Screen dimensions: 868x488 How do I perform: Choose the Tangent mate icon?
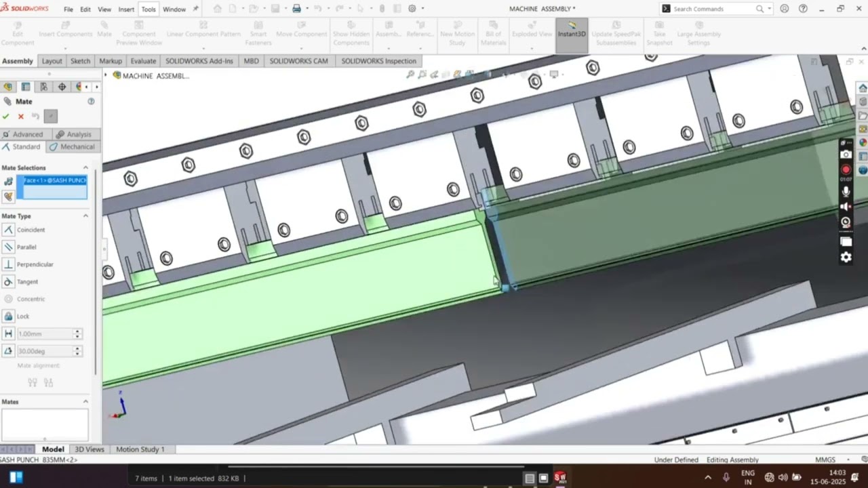8,281
